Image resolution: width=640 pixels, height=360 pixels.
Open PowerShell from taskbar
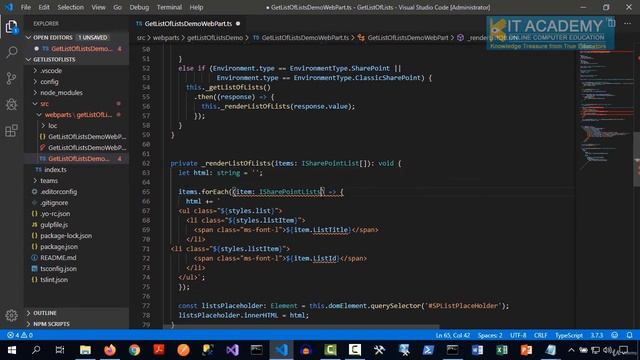(428, 350)
